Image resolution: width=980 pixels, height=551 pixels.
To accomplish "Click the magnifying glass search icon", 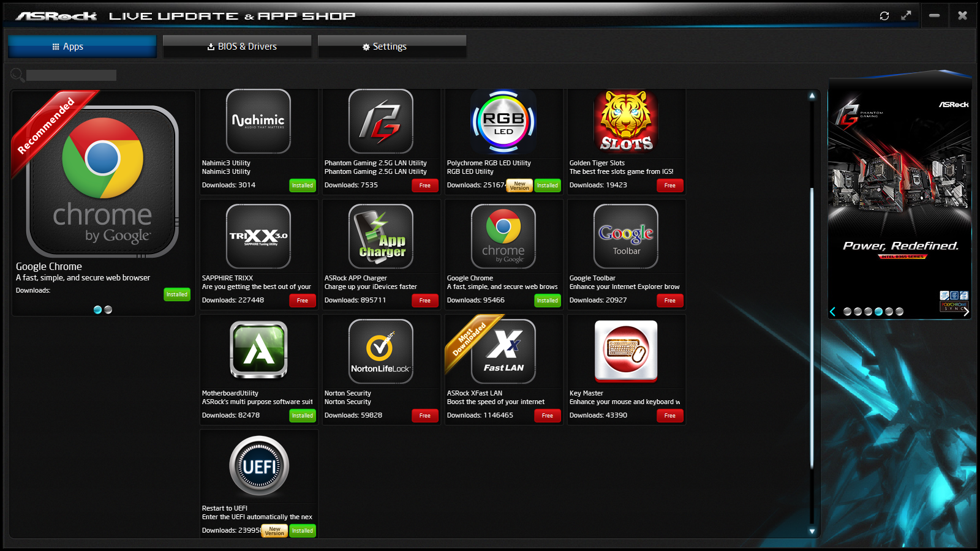I will 17,75.
